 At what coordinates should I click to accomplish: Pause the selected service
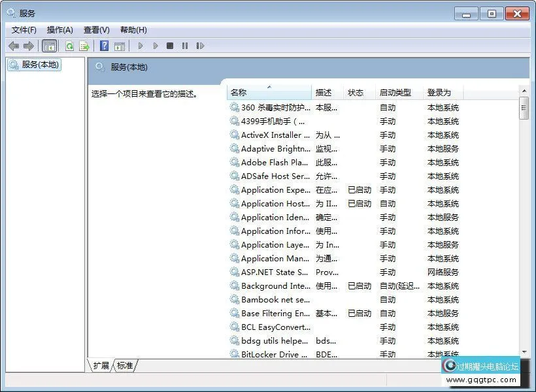[x=186, y=46]
